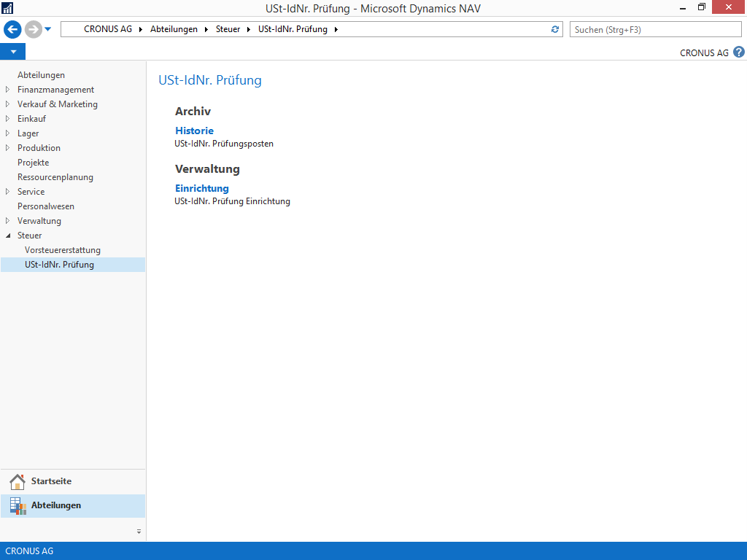Click CRONUS AG in the address breadcrumb
747x560 pixels.
[108, 29]
